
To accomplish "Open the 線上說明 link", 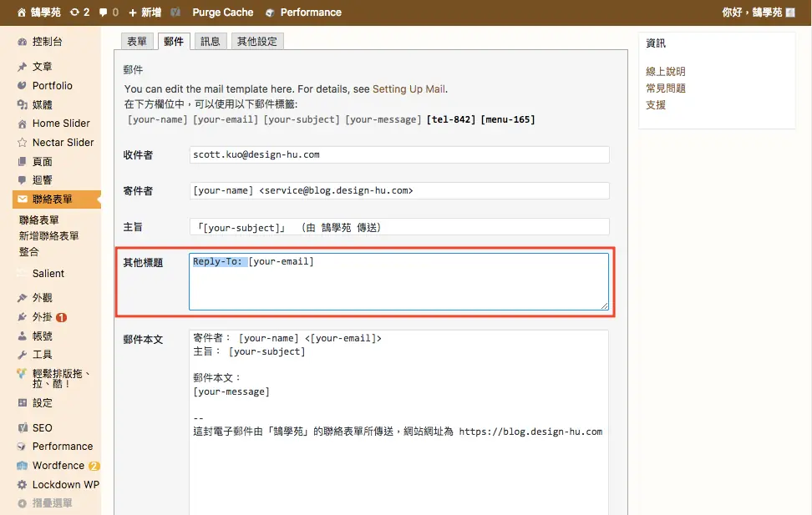I will [x=666, y=72].
